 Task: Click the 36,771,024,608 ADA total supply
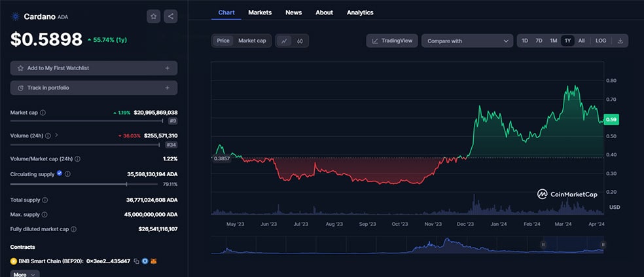[152, 200]
